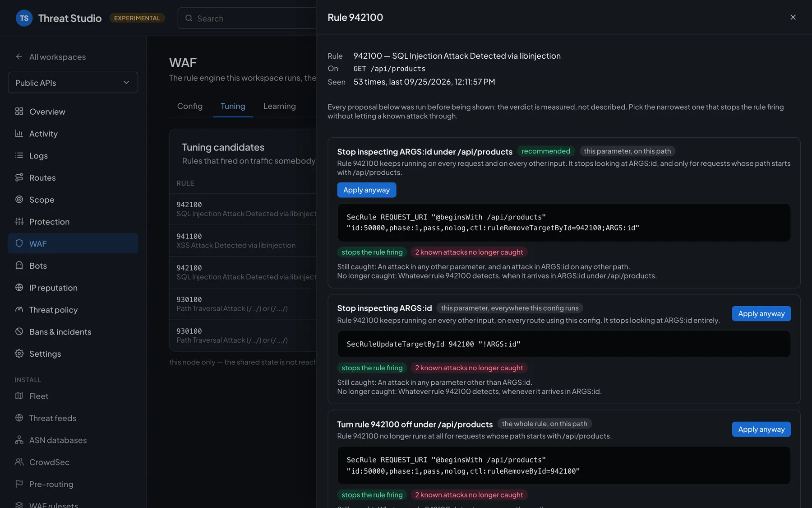Click the Routes icon in sidebar
Screen dimensions: 812x508
pyautogui.click(x=19, y=177)
